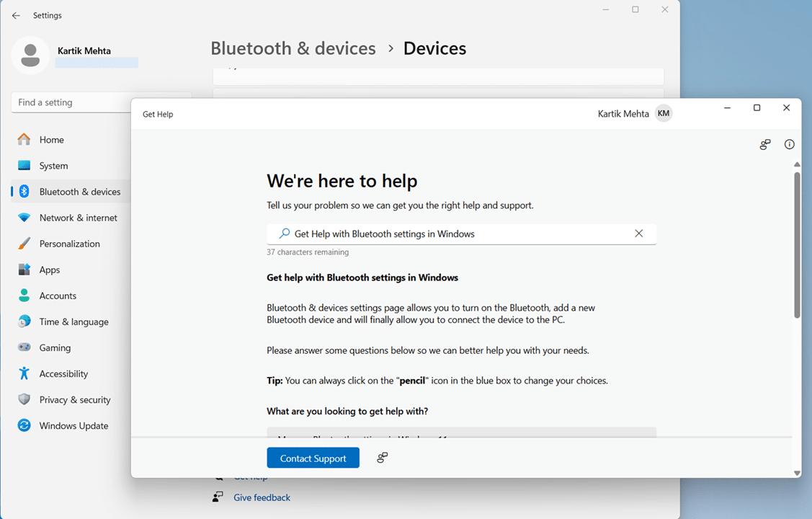Select System in the settings sidebar
This screenshot has width=812, height=519.
click(53, 166)
